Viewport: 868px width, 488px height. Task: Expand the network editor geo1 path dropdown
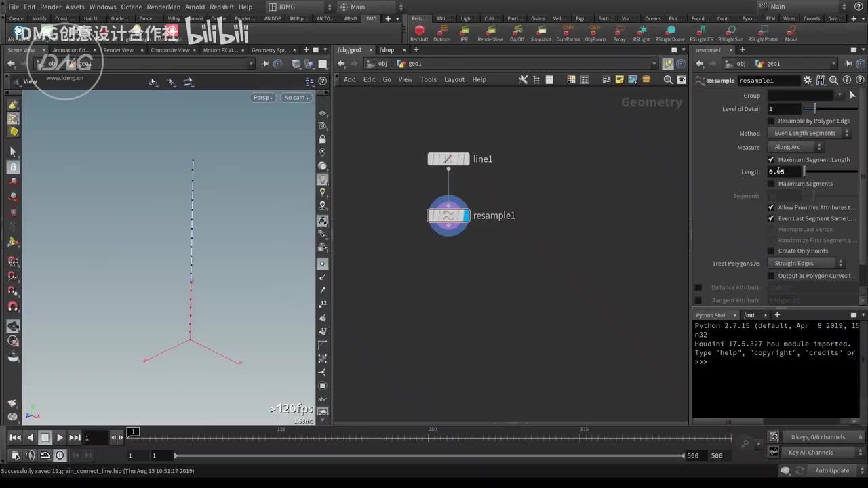point(654,64)
